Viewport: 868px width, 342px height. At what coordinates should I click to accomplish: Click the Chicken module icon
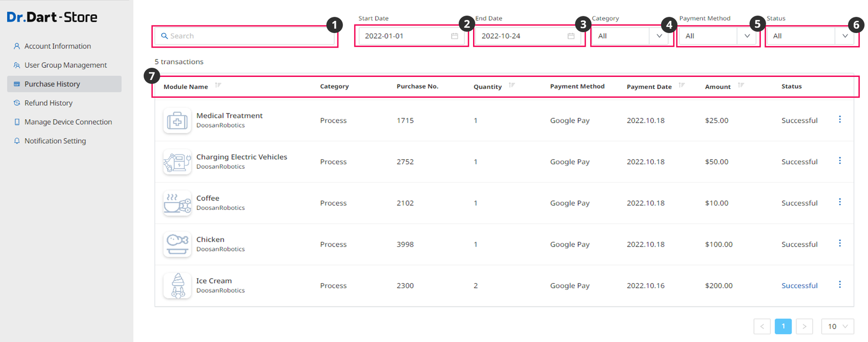coord(177,244)
